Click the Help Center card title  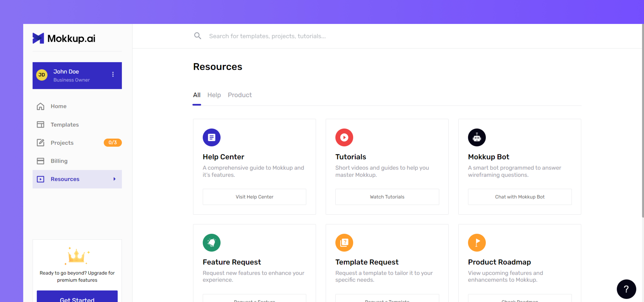[x=223, y=157]
